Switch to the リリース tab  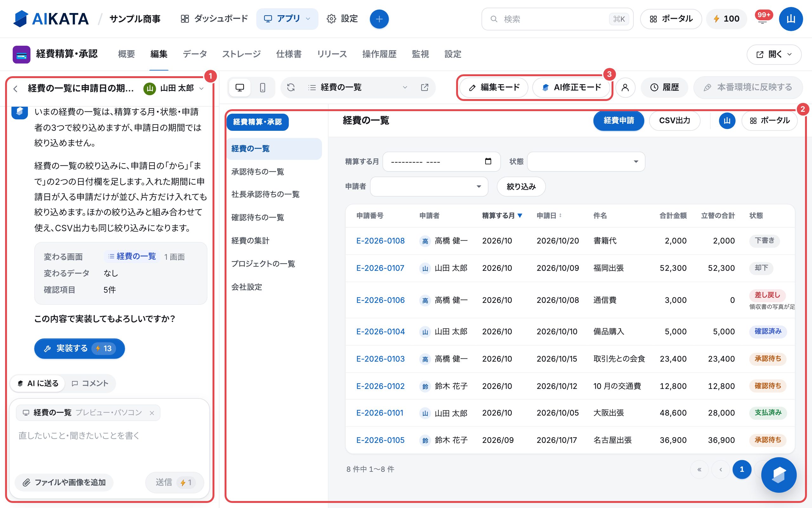tap(331, 54)
